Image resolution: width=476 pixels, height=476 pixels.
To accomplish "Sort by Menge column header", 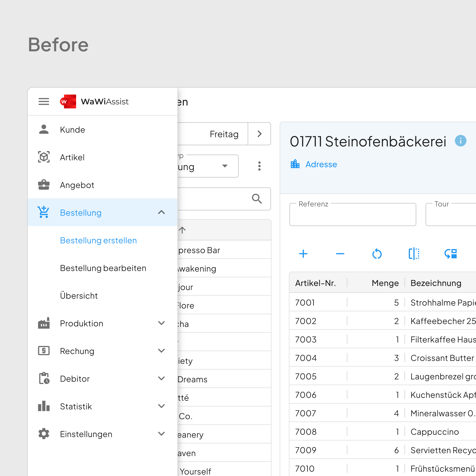I will pyautogui.click(x=385, y=283).
